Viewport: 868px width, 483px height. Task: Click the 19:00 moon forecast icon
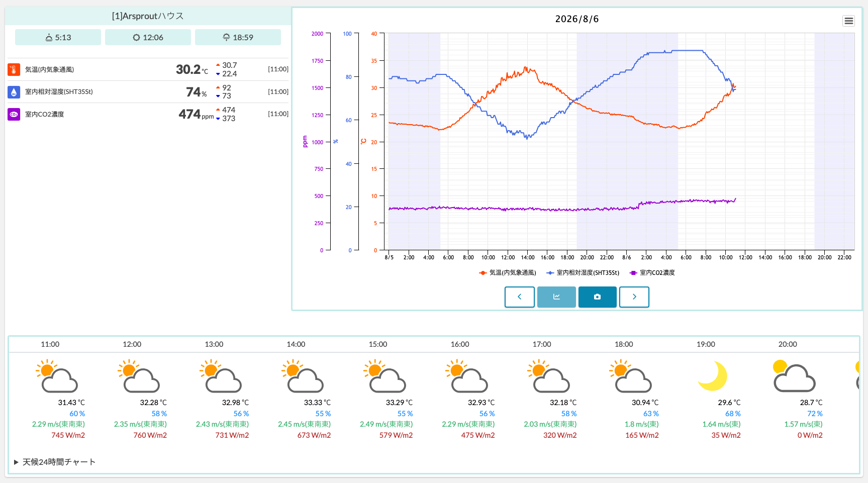713,376
